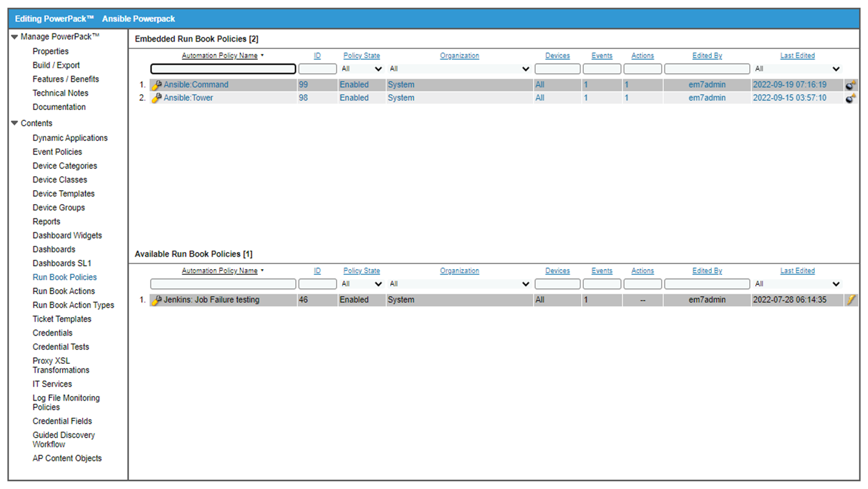Open Technical Notes

pyautogui.click(x=60, y=94)
